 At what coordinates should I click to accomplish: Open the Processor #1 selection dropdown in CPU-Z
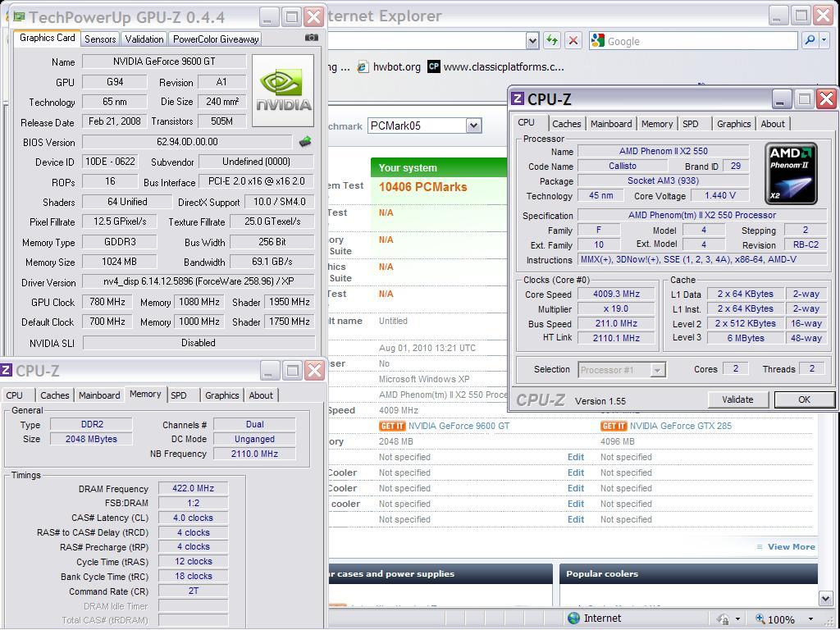657,370
